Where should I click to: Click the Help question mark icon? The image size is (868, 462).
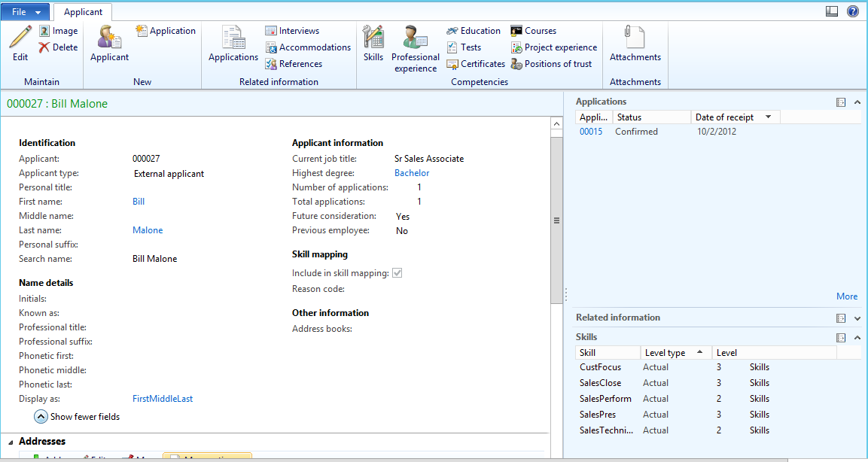tap(853, 11)
